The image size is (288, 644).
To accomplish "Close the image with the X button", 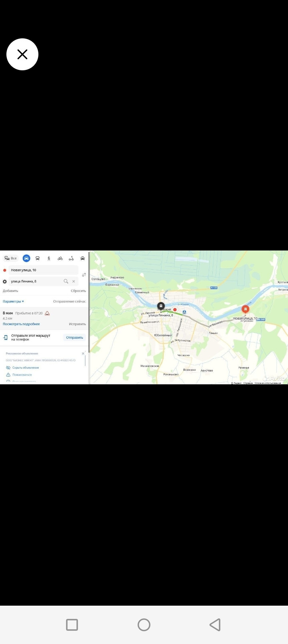I will tap(22, 54).
